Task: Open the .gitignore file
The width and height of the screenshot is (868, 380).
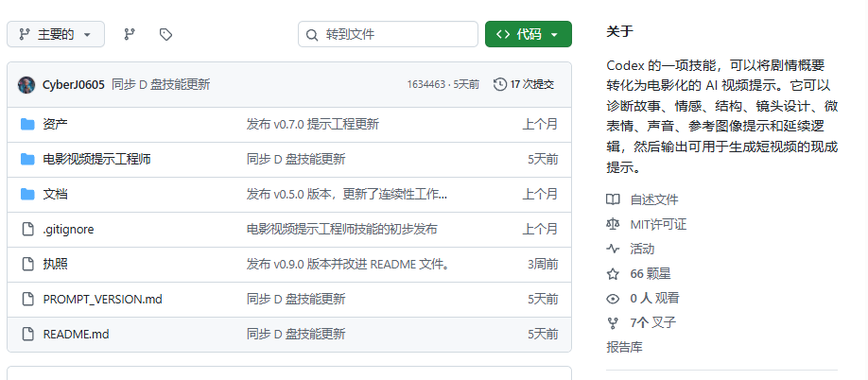Action: [68, 229]
